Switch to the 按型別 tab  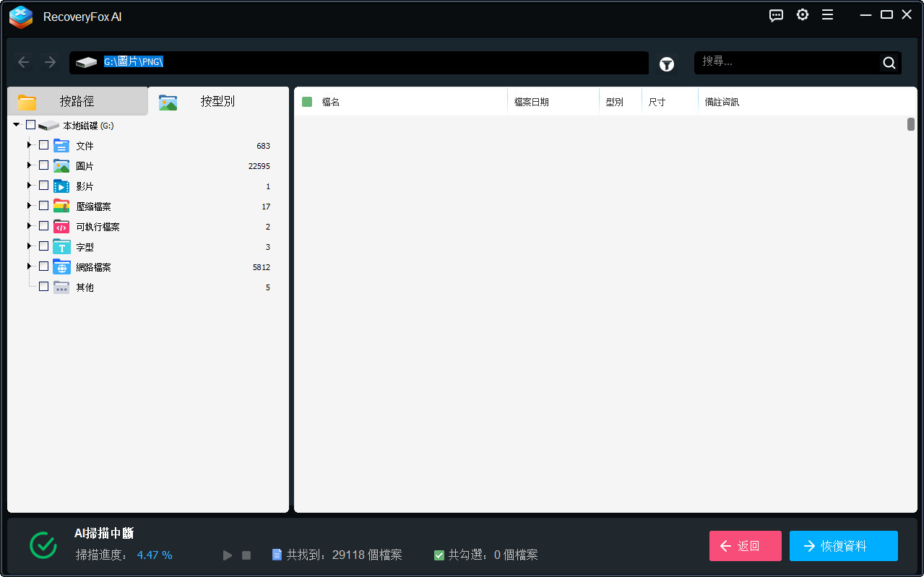[x=218, y=101]
